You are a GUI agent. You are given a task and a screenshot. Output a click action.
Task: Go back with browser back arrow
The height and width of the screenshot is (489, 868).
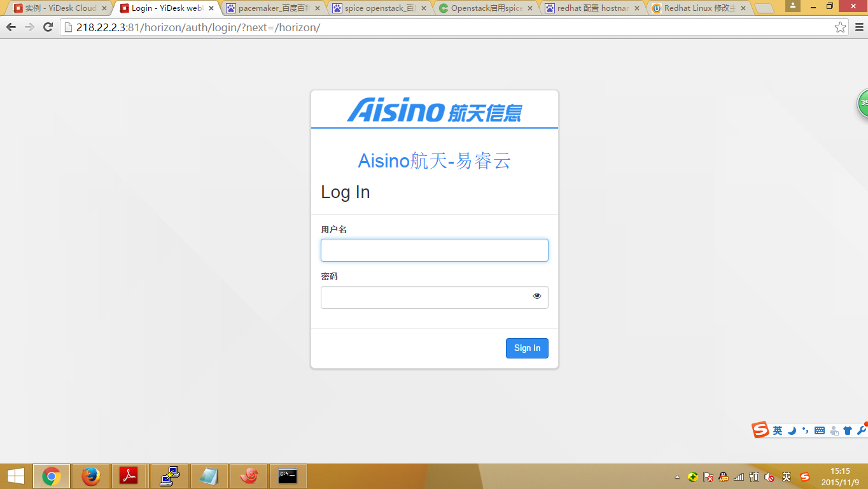coord(11,27)
